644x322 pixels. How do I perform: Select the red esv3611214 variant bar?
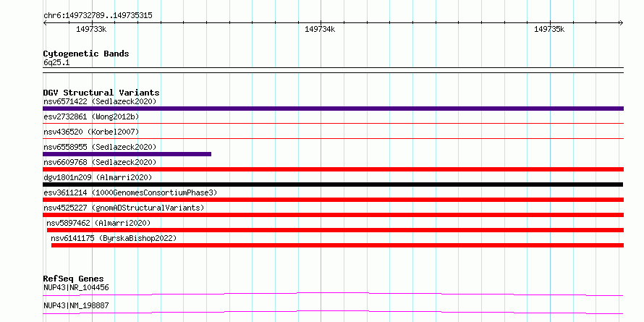coord(333,200)
